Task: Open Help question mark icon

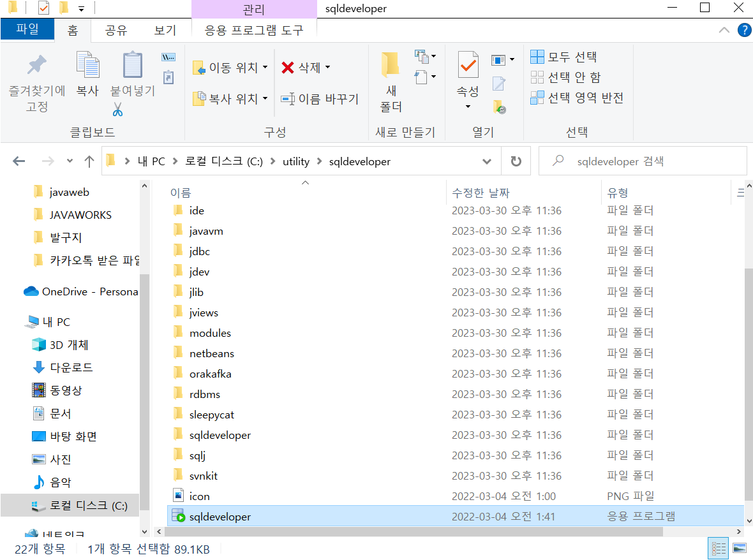Action: pos(744,30)
